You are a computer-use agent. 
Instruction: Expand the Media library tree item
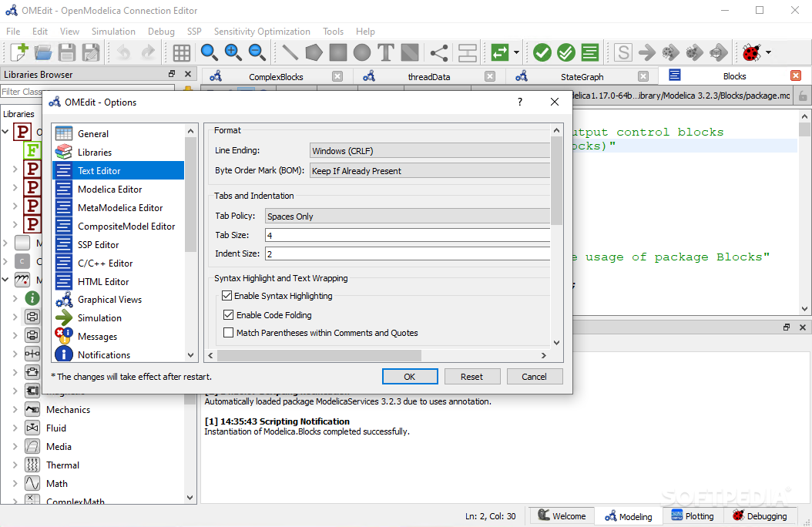(15, 447)
